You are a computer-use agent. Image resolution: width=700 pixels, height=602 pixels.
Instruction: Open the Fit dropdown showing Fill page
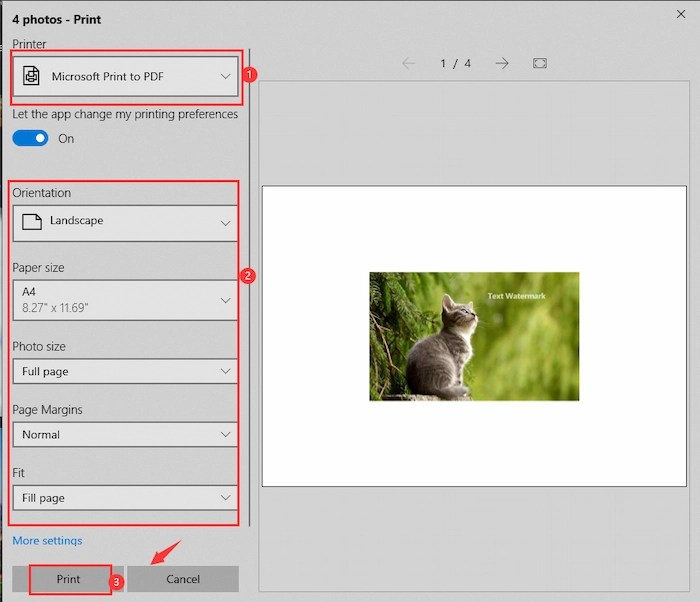(125, 497)
